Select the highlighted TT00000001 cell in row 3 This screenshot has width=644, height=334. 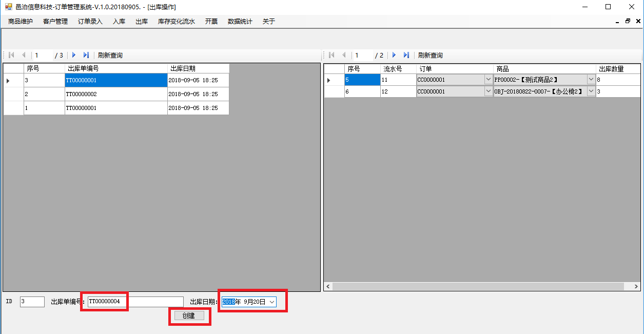116,80
